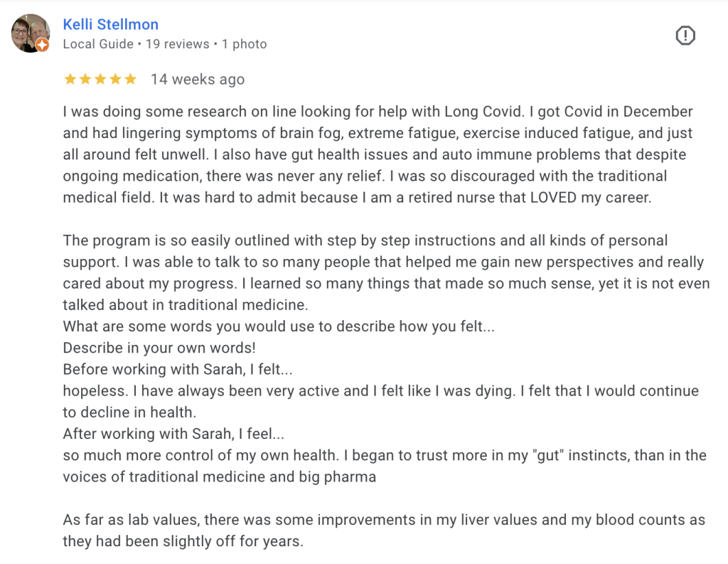
Task: Click the "Local Guide" label
Action: click(x=98, y=44)
